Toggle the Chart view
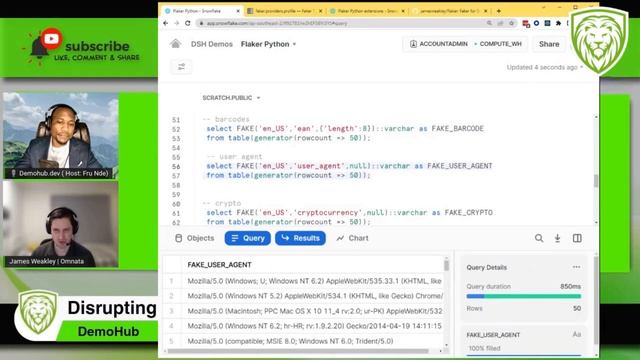This screenshot has width=640, height=360. (352, 238)
